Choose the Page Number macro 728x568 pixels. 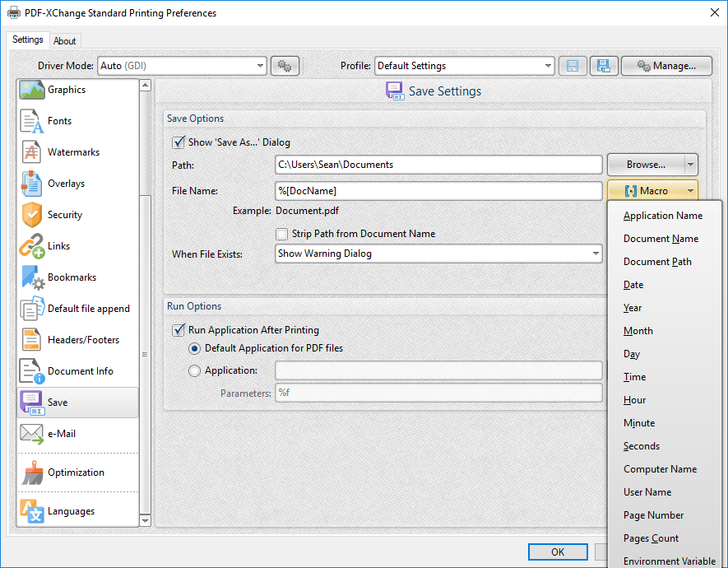point(665,515)
